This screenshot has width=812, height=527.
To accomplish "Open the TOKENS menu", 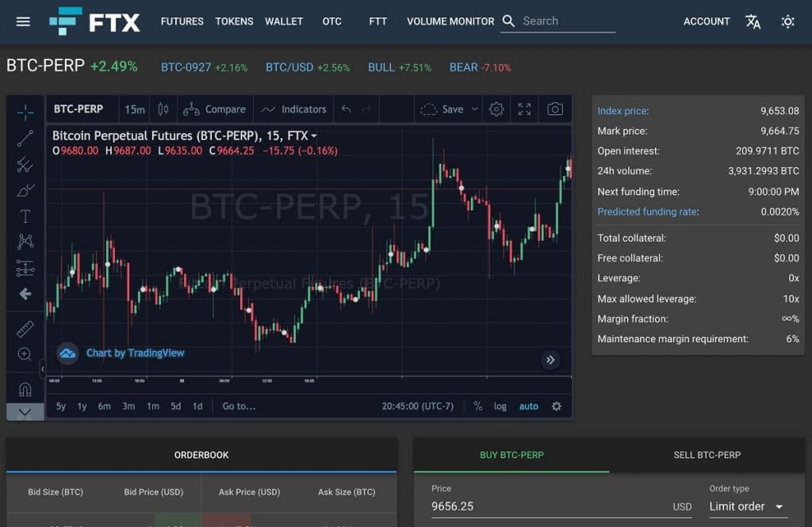I will click(x=234, y=21).
